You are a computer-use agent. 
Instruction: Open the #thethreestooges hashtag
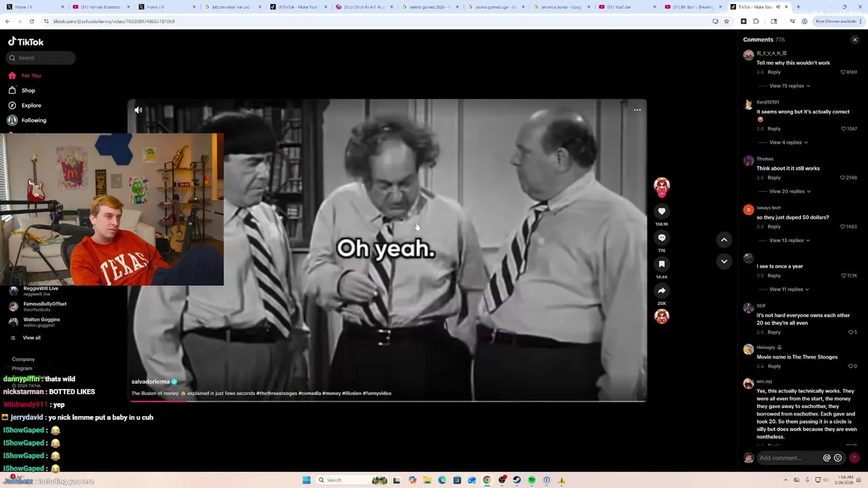pyautogui.click(x=277, y=393)
